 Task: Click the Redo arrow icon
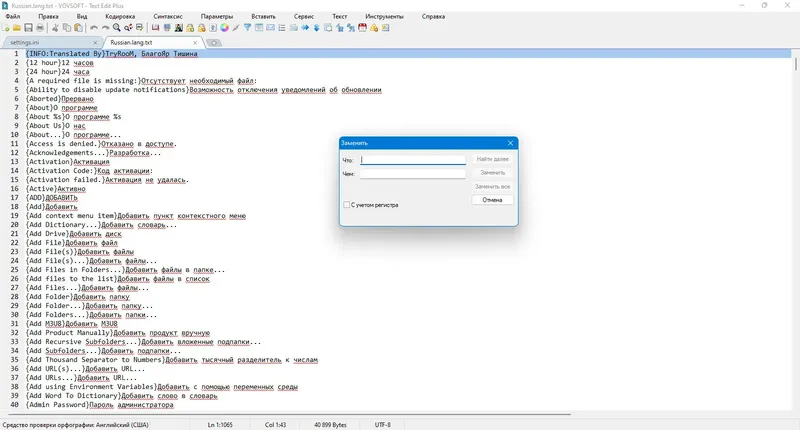click(105, 28)
